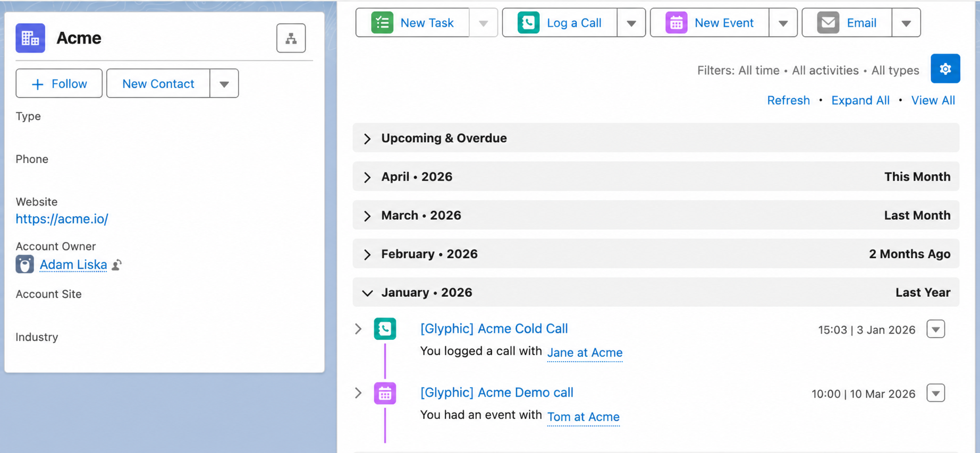The image size is (980, 453).
Task: Open actions menu for Acme Demo call
Action: click(935, 394)
